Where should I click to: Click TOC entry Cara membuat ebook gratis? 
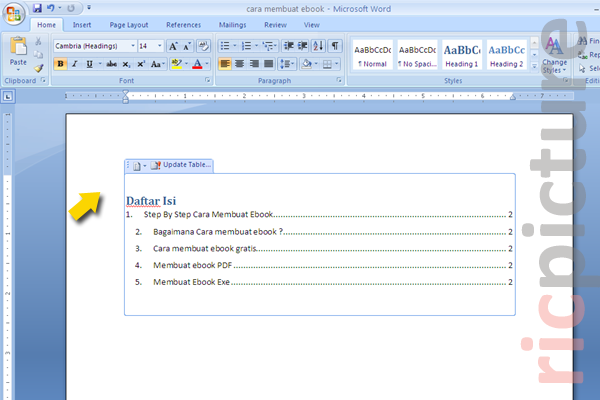click(205, 249)
